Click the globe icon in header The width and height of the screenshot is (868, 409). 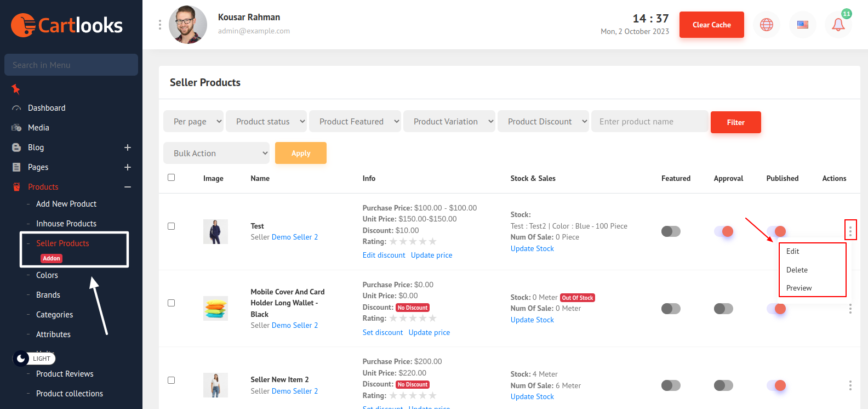[766, 25]
